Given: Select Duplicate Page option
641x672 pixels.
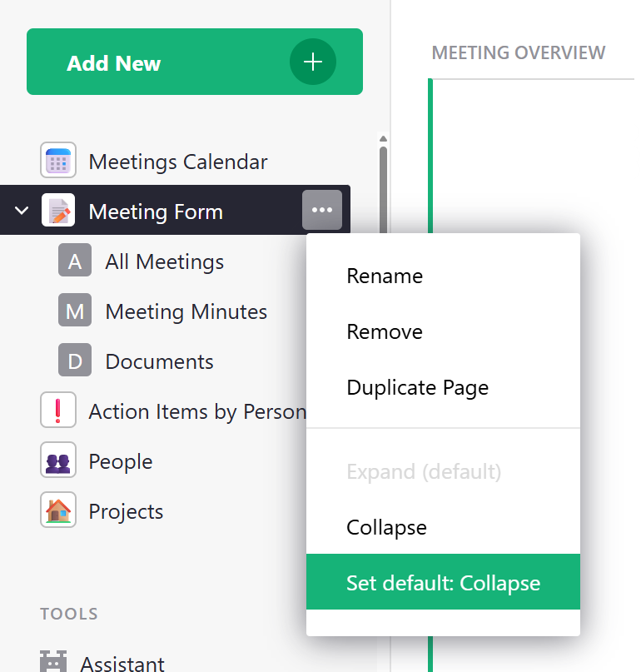Looking at the screenshot, I should pyautogui.click(x=417, y=388).
